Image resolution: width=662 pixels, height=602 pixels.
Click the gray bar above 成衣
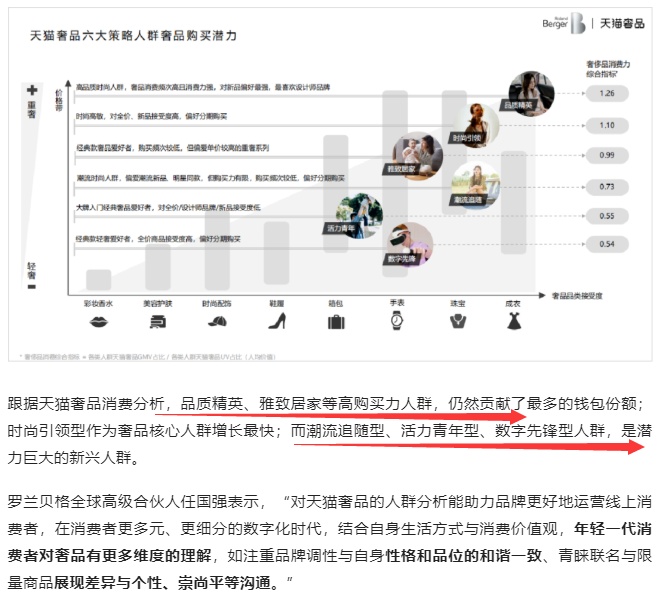pyautogui.click(x=514, y=202)
